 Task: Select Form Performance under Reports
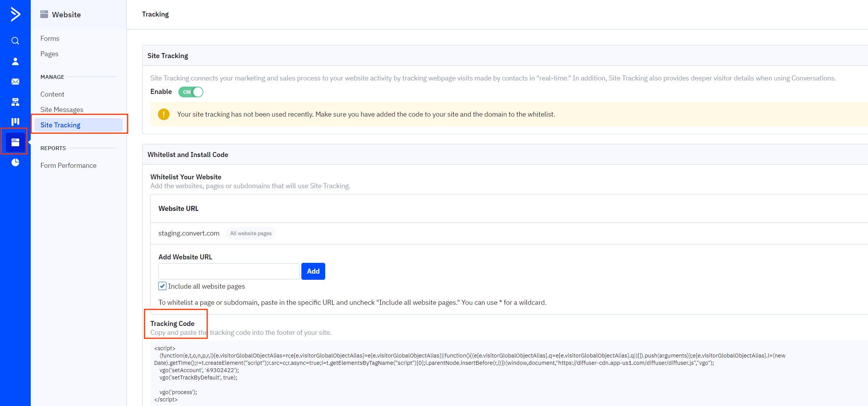click(x=68, y=165)
